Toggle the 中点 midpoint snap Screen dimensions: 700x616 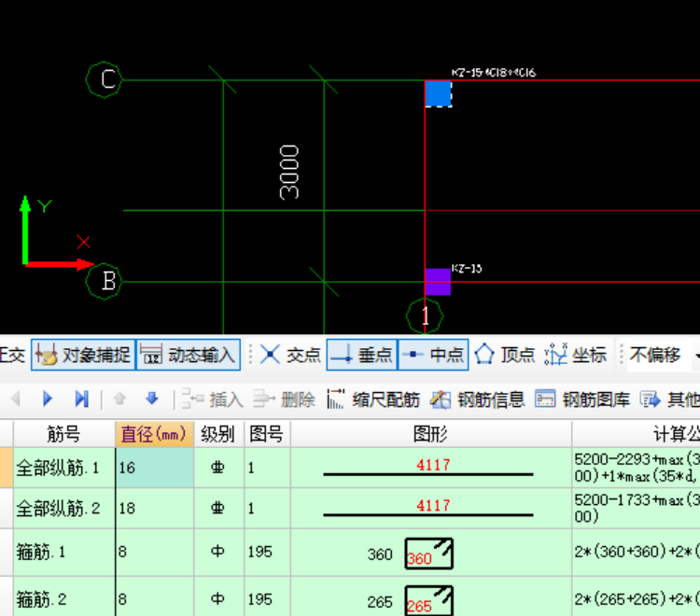pyautogui.click(x=433, y=355)
